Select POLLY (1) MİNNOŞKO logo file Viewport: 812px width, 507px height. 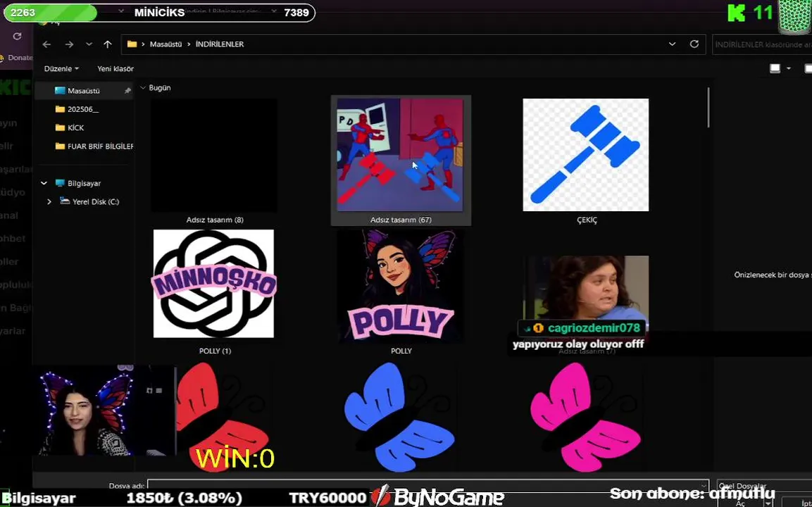(214, 284)
